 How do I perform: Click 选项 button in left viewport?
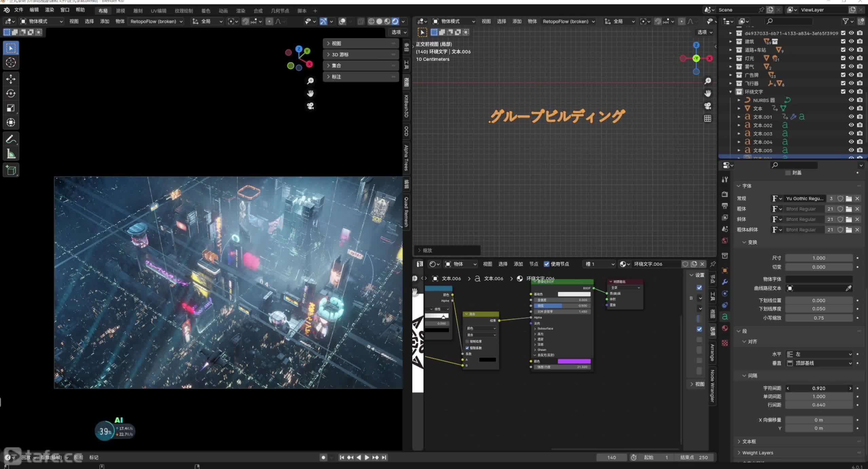(x=398, y=32)
